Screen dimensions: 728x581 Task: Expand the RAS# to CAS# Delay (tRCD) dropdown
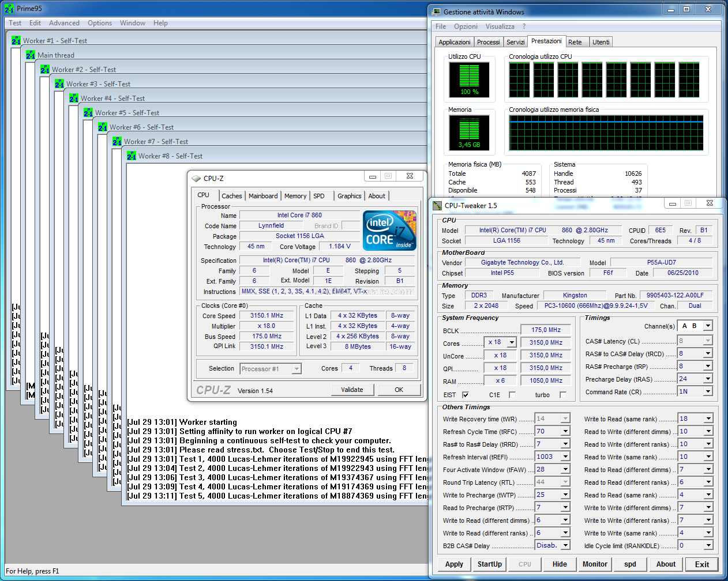pos(708,353)
